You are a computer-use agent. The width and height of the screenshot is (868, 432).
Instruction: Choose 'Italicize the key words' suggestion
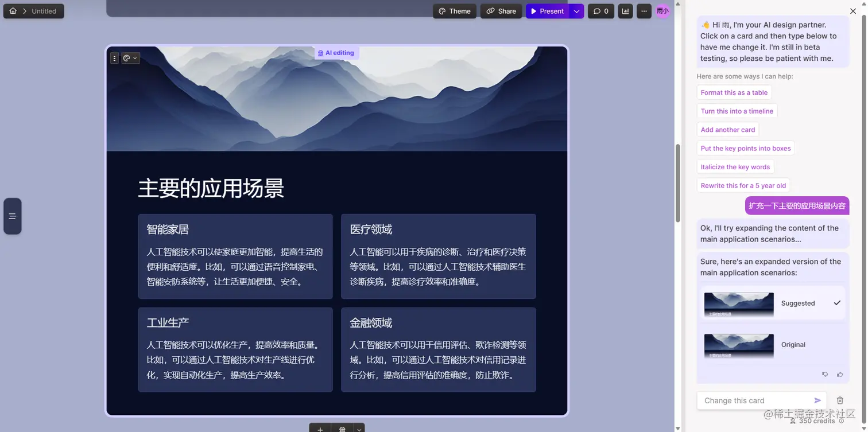tap(735, 167)
